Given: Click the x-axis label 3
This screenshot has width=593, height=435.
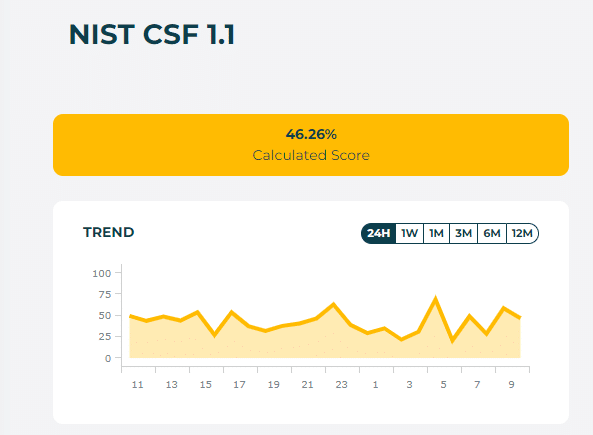Looking at the screenshot, I should [409, 385].
